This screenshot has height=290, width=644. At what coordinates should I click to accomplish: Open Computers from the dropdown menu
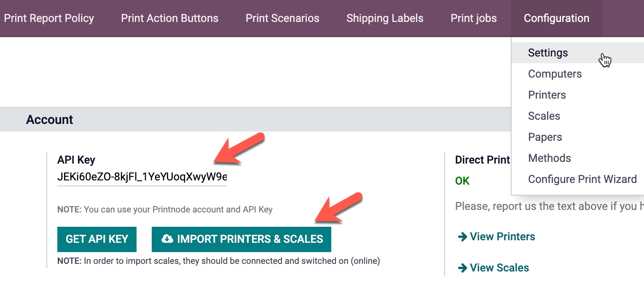click(x=555, y=73)
